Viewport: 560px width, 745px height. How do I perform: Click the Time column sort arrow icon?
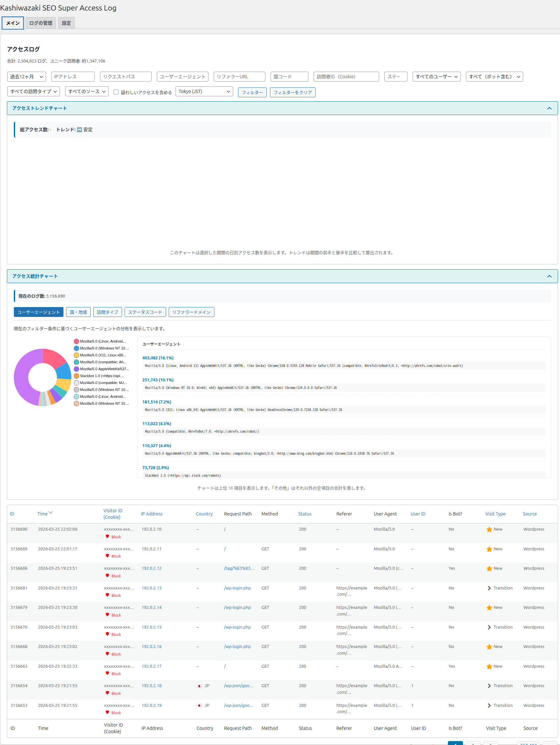click(51, 513)
